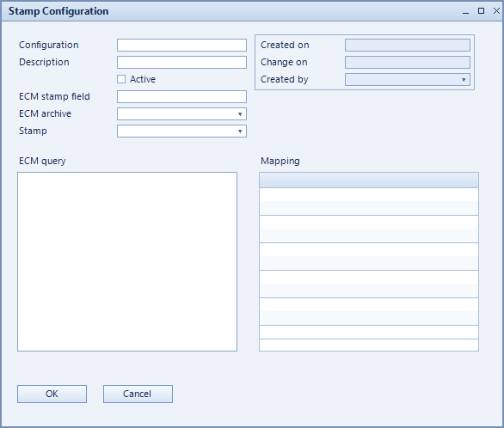Focus the Configuration text field
The height and width of the screenshot is (428, 504).
(182, 46)
